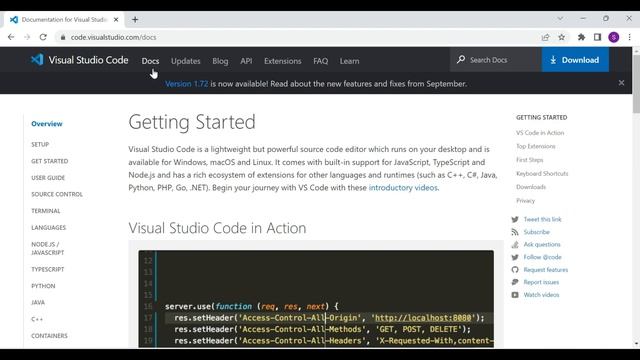640x360 pixels.
Task: Open the Learn nav item
Action: (349, 61)
